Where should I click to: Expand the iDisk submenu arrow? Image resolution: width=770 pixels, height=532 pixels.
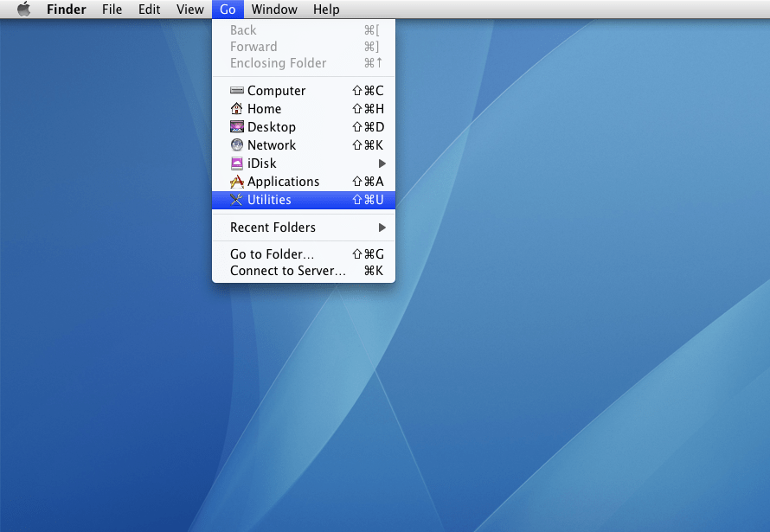click(x=382, y=163)
